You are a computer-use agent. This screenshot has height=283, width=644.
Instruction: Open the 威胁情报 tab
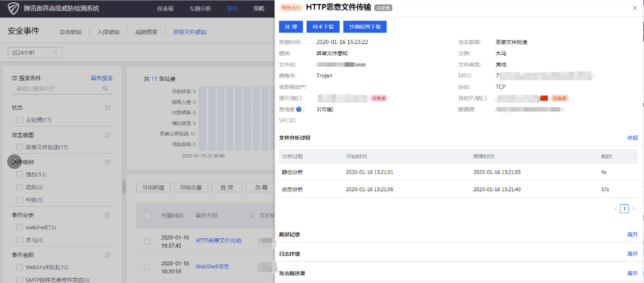pos(146,32)
